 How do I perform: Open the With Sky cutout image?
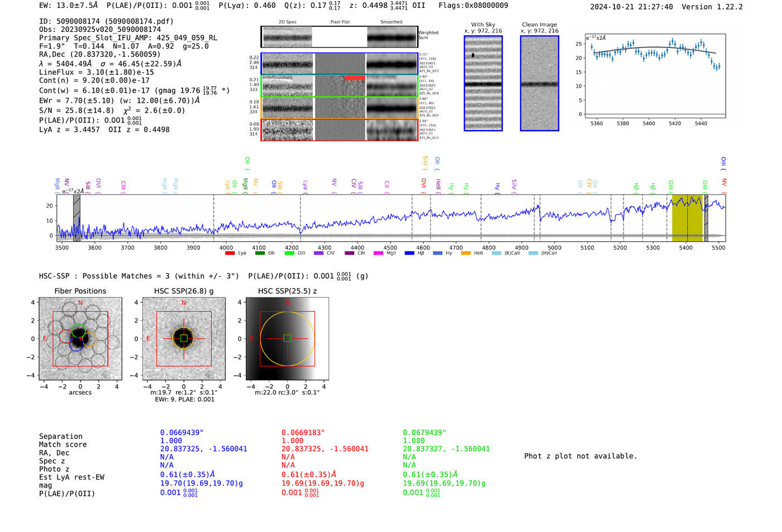click(x=483, y=83)
